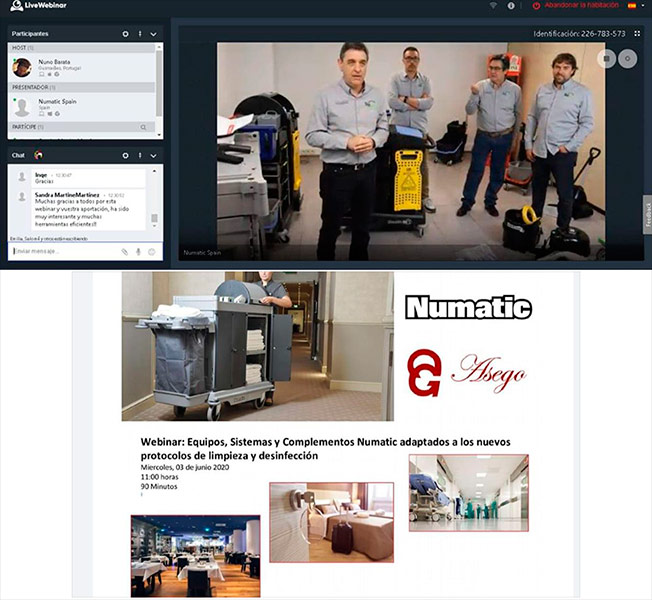This screenshot has height=600, width=652.
Task: Open the Feedback side tab
Action: [647, 215]
